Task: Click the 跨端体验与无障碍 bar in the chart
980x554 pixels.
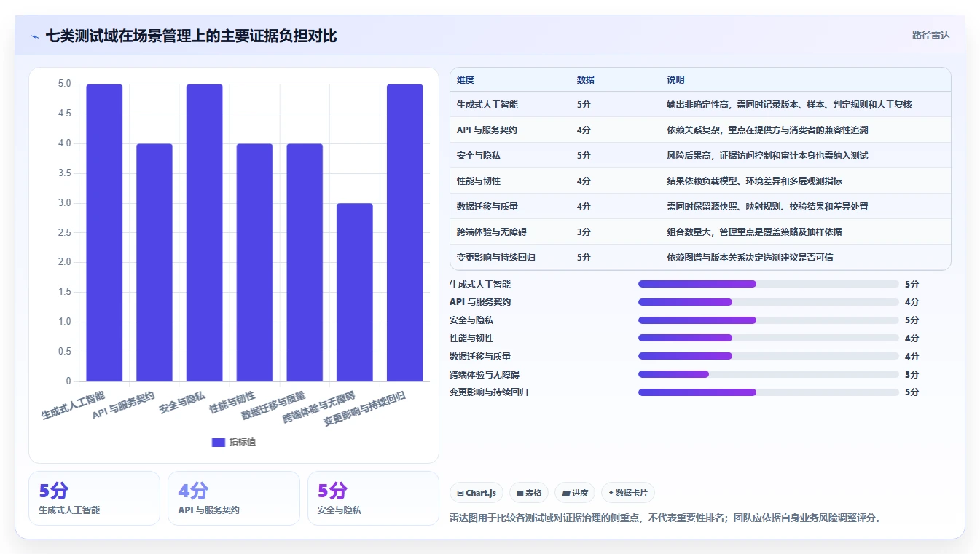Action: pos(355,292)
